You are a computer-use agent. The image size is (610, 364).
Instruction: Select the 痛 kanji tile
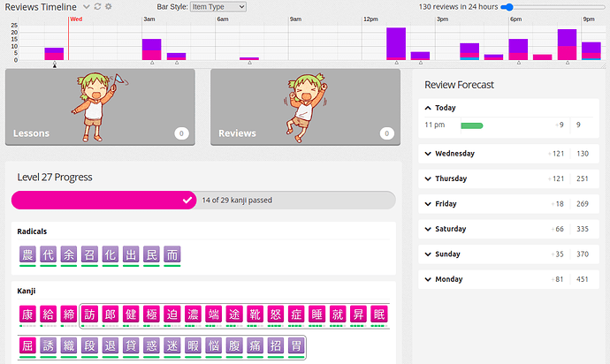(x=255, y=345)
